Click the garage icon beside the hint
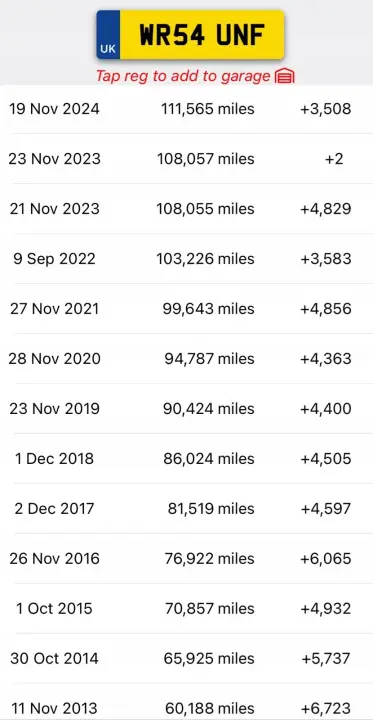Viewport: 373px width, 720px height. click(284, 76)
